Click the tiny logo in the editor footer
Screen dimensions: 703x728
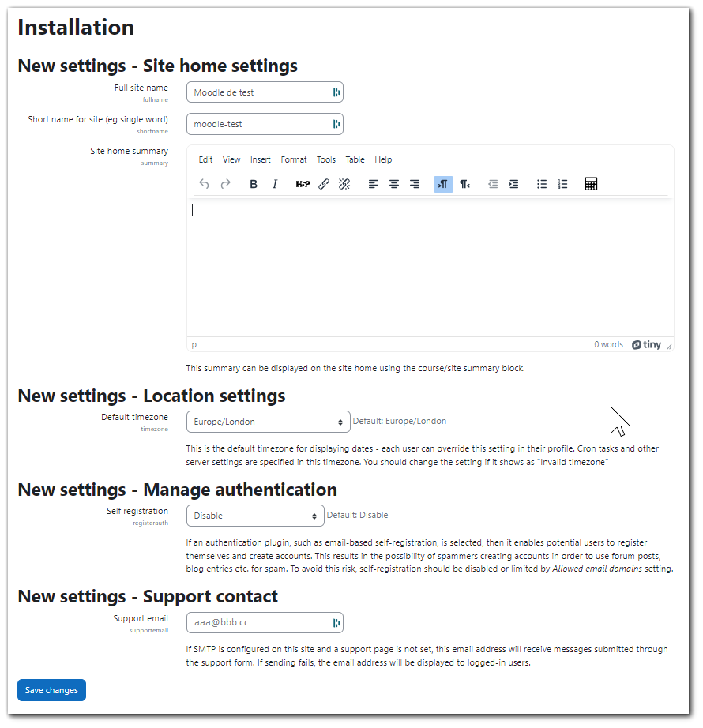click(x=646, y=344)
